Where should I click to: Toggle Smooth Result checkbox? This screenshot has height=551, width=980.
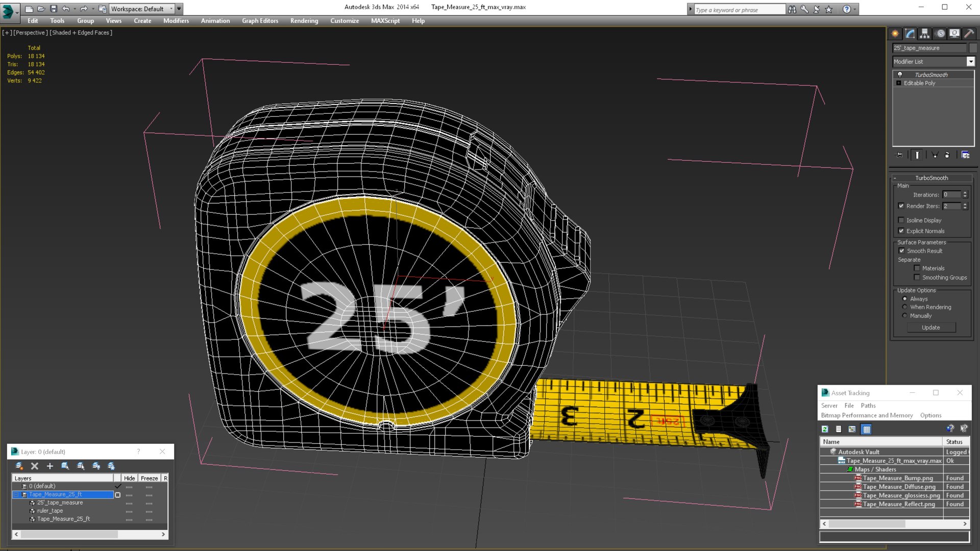pyautogui.click(x=901, y=251)
